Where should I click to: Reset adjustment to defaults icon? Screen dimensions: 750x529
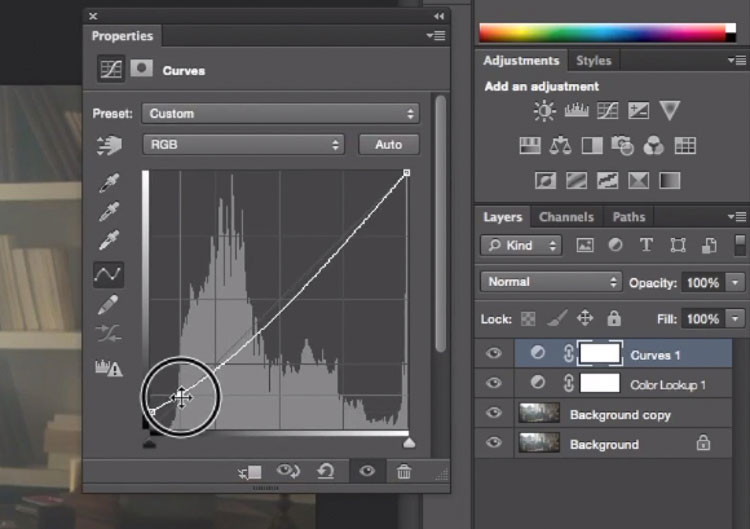(x=326, y=471)
